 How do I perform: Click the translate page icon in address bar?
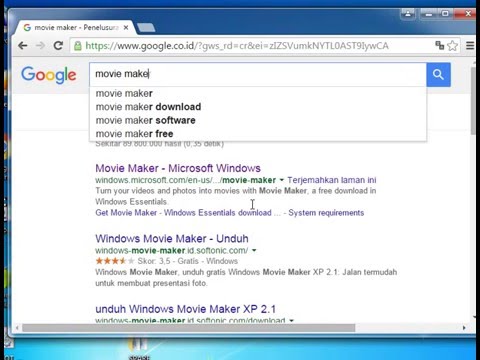click(440, 45)
